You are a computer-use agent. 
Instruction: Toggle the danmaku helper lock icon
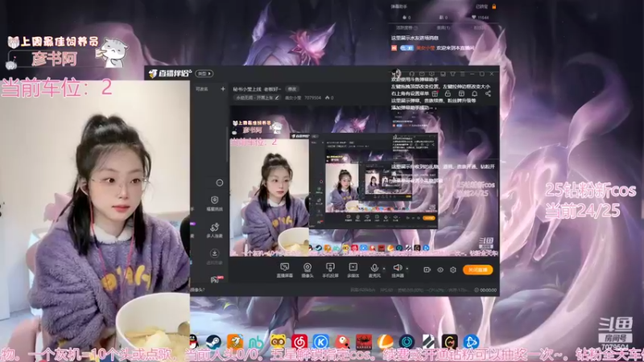pos(448,93)
